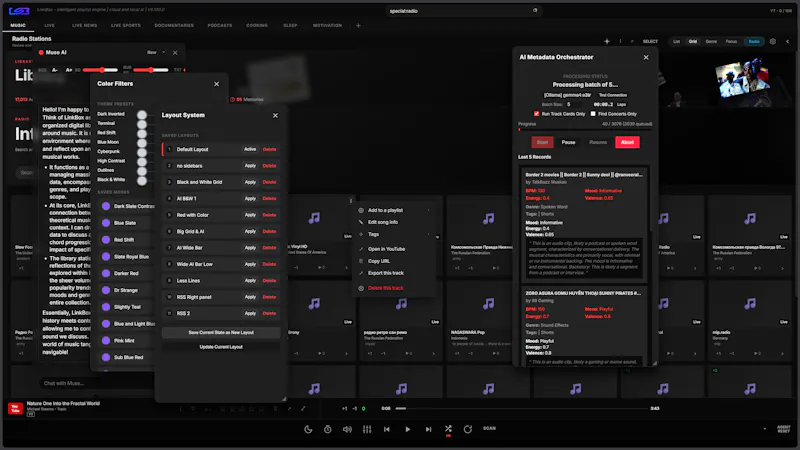800x450 pixels.
Task: Click Save Current State as New Layout
Action: pyautogui.click(x=221, y=333)
